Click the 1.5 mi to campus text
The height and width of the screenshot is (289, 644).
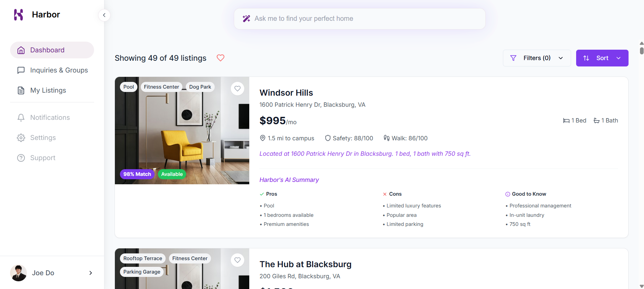tap(291, 138)
